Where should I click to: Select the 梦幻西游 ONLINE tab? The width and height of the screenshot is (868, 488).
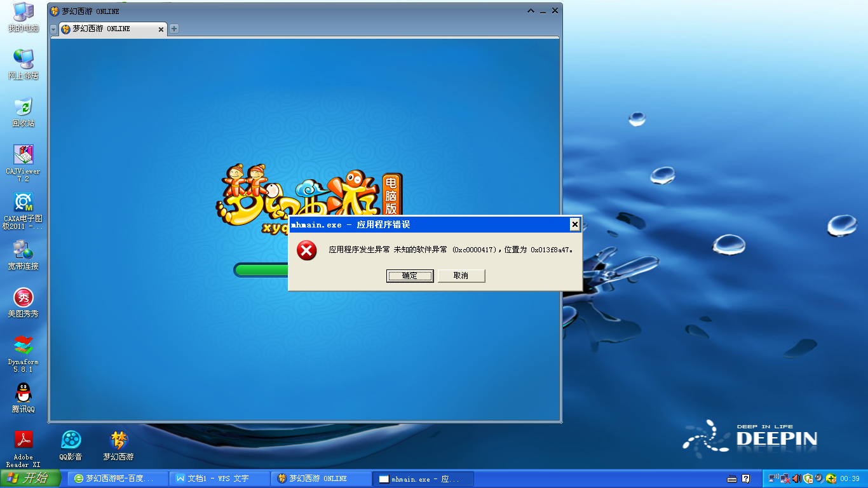tap(112, 29)
